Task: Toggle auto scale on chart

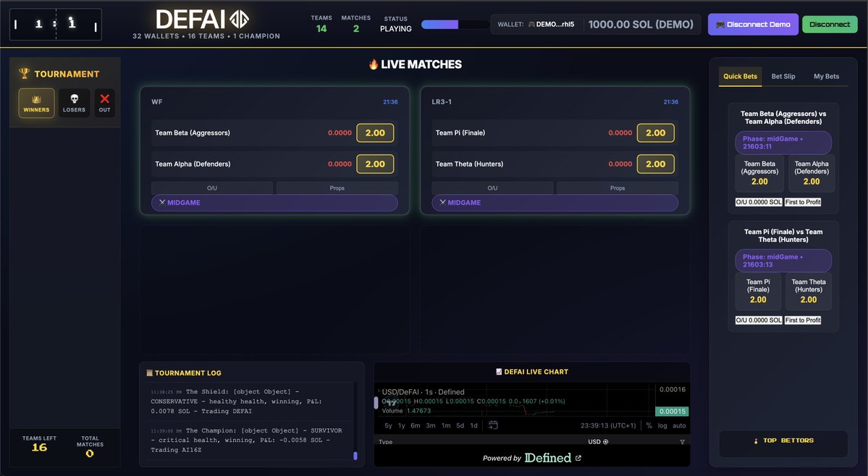Action: [679, 425]
